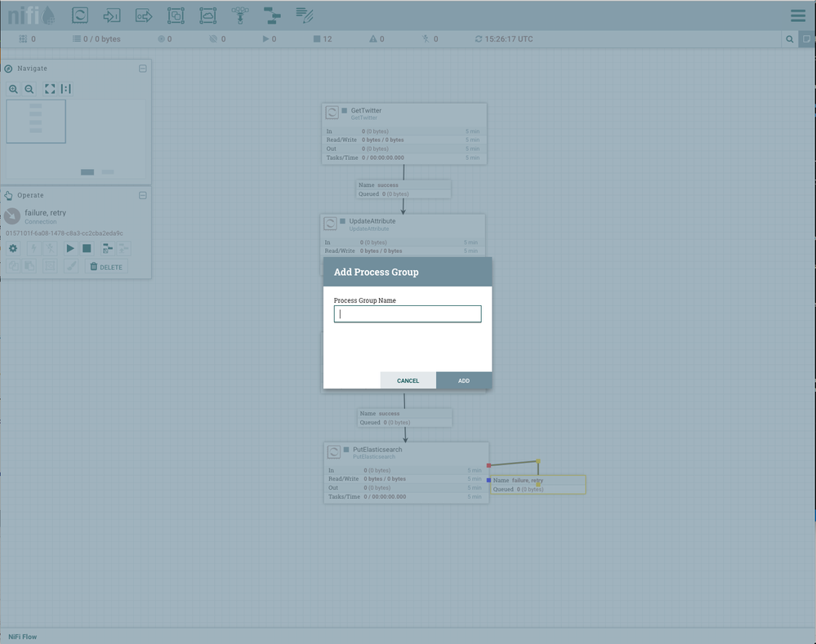Collapse the Navigate panel
This screenshot has height=644, width=816.
(x=143, y=68)
